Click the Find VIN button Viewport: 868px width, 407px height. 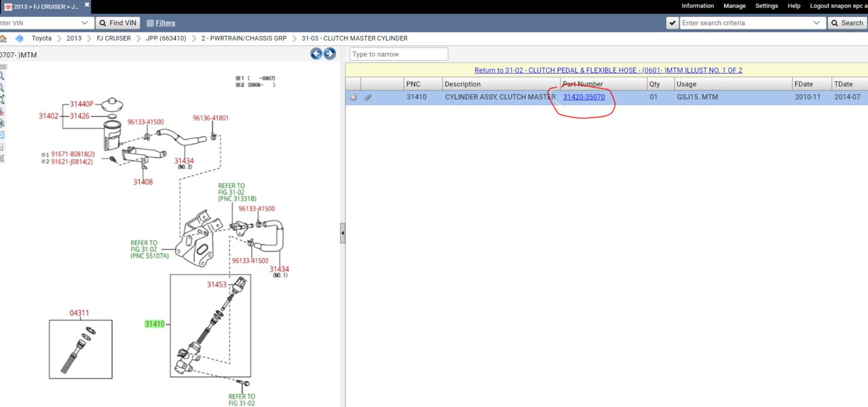tap(118, 22)
